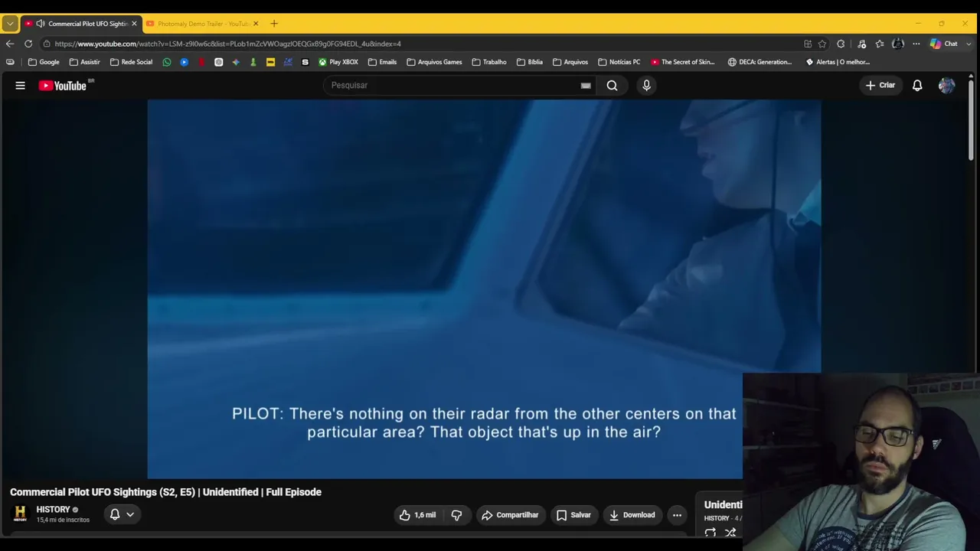The height and width of the screenshot is (551, 980).
Task: Open browser extensions puzzle icon
Action: coord(841,44)
